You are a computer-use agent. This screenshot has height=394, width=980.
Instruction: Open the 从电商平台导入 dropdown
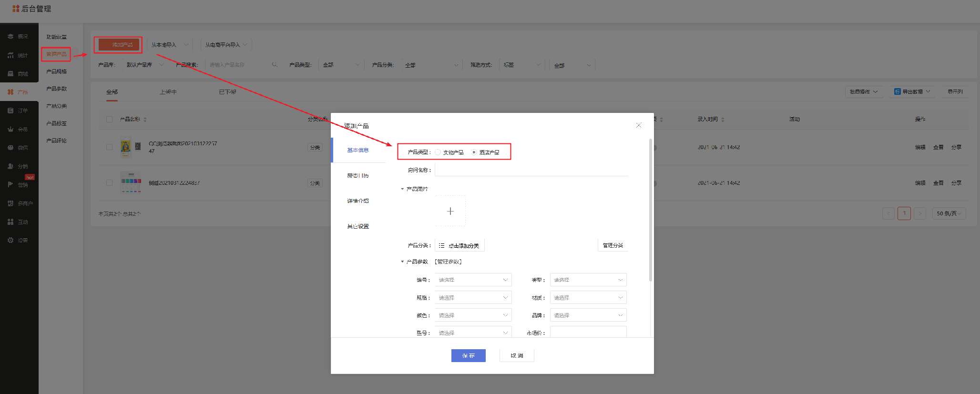226,45
